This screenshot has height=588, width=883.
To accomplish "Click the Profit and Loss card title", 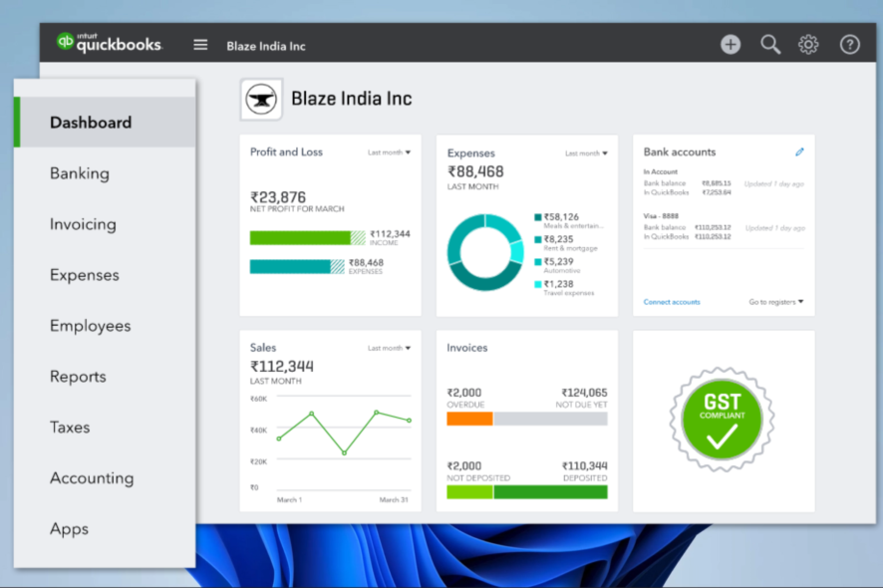I will tap(286, 152).
